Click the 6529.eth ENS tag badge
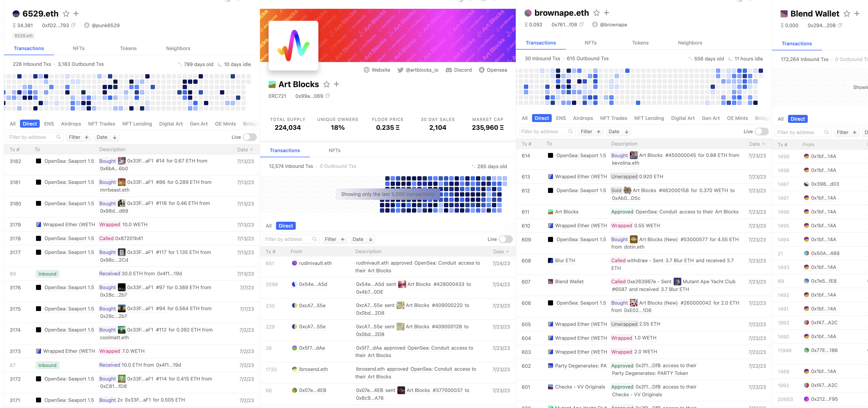 click(x=23, y=36)
